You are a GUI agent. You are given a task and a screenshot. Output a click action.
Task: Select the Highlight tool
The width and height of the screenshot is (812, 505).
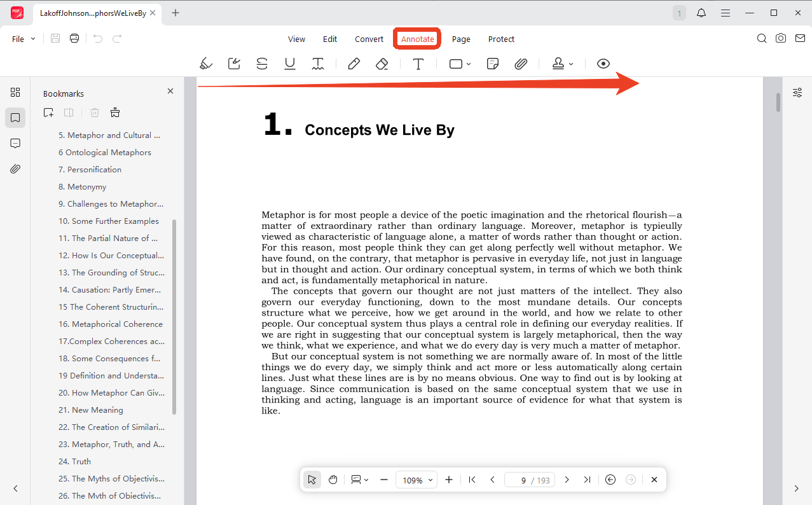click(206, 64)
